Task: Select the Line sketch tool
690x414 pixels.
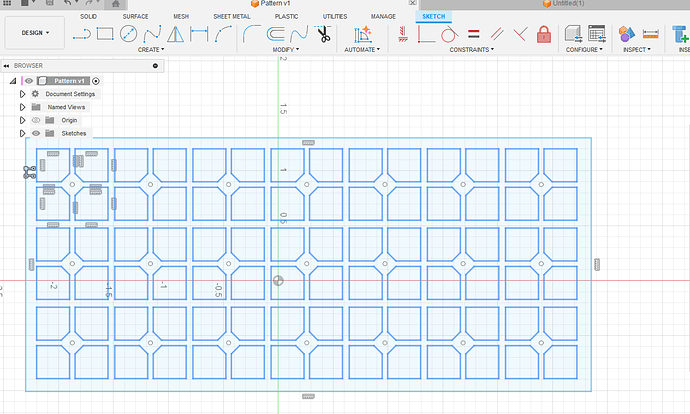Action: tap(82, 34)
